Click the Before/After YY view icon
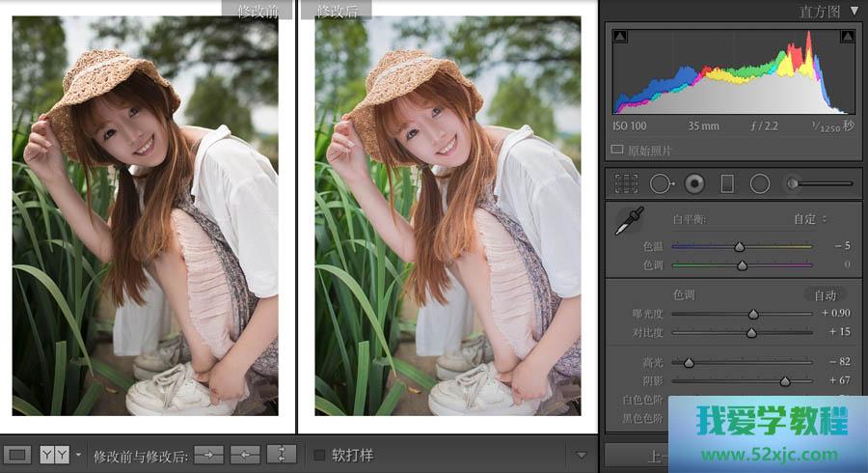This screenshot has width=868, height=473. coord(54,454)
